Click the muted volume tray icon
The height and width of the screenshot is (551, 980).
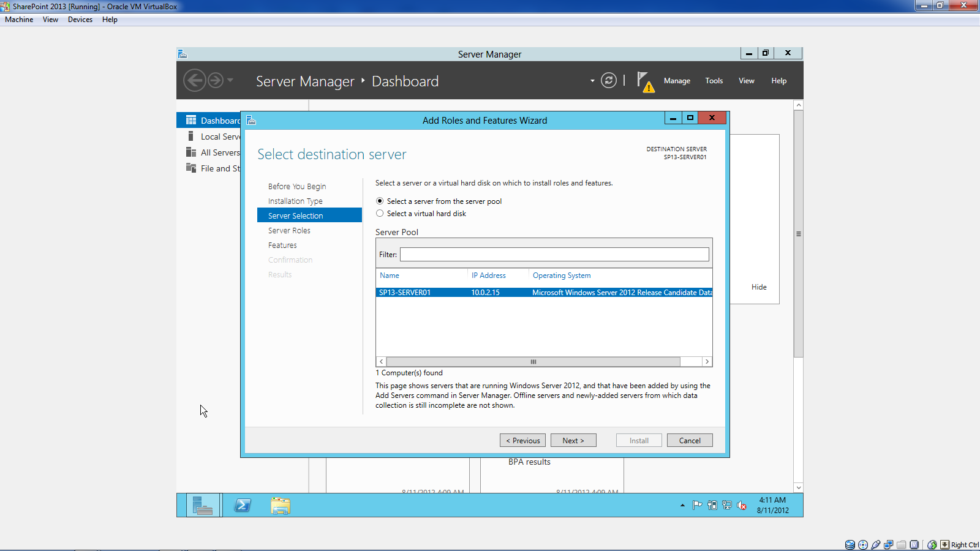pyautogui.click(x=742, y=505)
